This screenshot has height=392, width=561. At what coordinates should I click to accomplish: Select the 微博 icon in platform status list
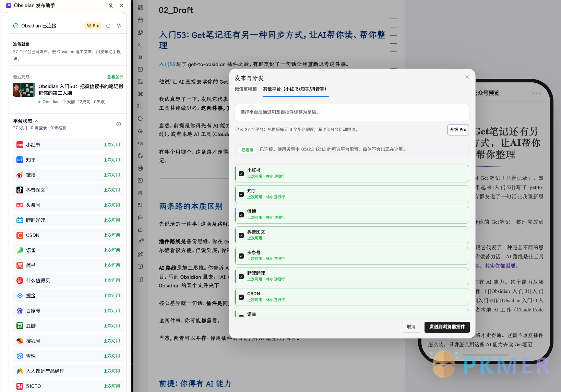tap(20, 175)
